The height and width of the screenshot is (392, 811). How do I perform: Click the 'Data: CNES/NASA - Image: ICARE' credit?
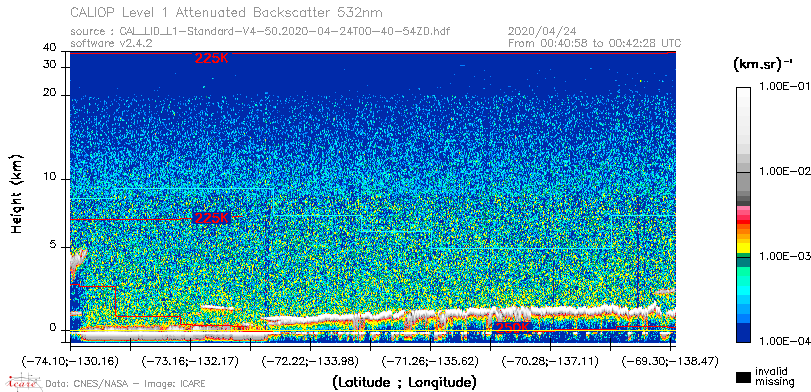point(126,384)
